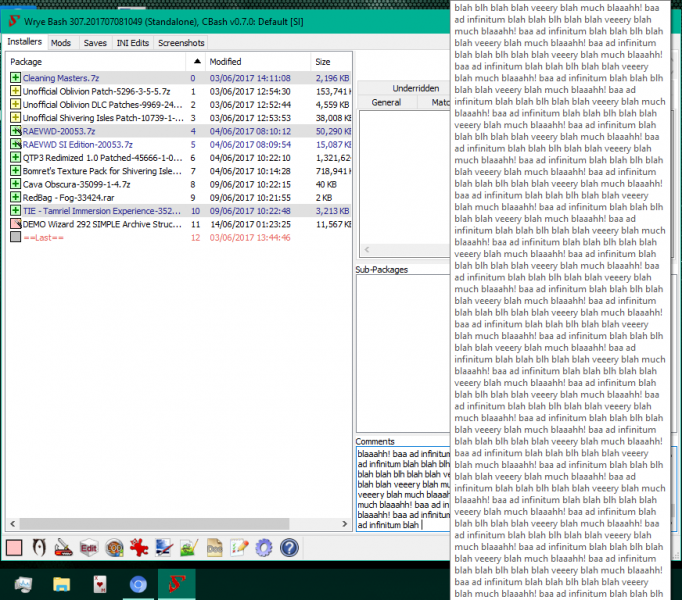This screenshot has height=600, width=682.
Task: Select the DEMO Wizard 292 SIMPLE Archive name
Action: point(102,225)
